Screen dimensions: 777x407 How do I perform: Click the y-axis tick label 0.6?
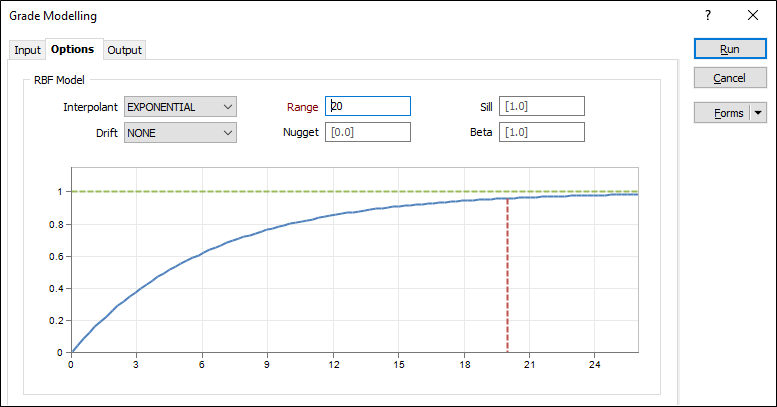56,256
